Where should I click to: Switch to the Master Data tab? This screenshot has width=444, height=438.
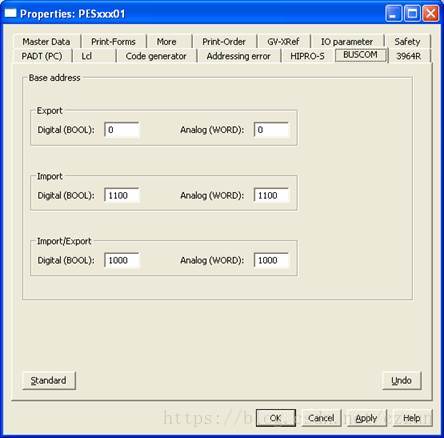point(47,42)
